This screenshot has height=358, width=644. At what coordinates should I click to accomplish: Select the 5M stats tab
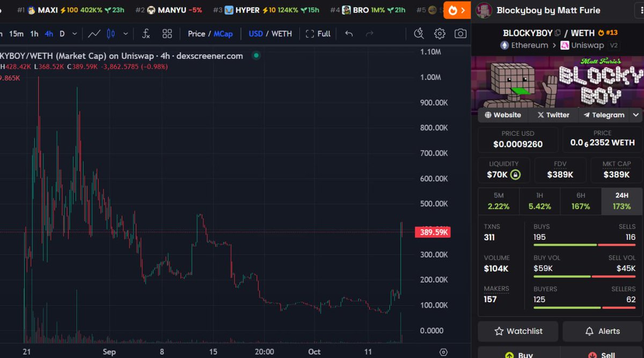499,201
